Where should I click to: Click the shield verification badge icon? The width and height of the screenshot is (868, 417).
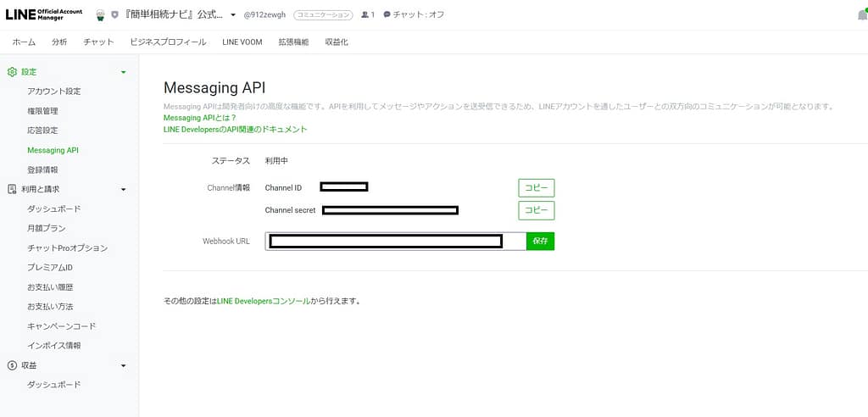[x=114, y=14]
